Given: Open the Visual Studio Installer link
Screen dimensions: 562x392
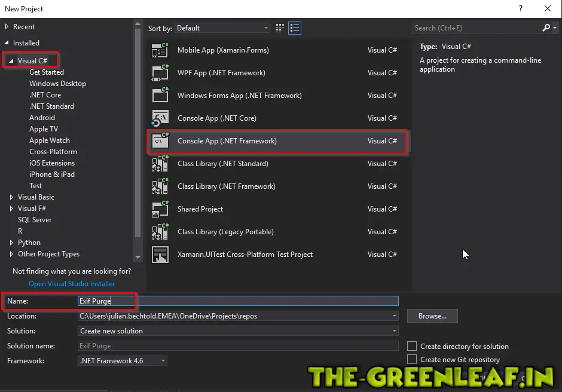Looking at the screenshot, I should (x=72, y=284).
